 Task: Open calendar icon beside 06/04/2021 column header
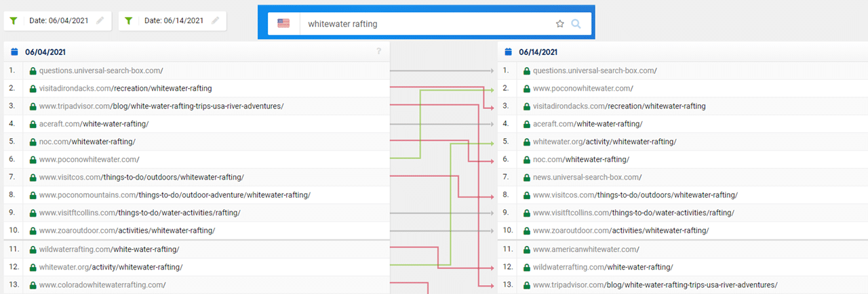pyautogui.click(x=14, y=52)
